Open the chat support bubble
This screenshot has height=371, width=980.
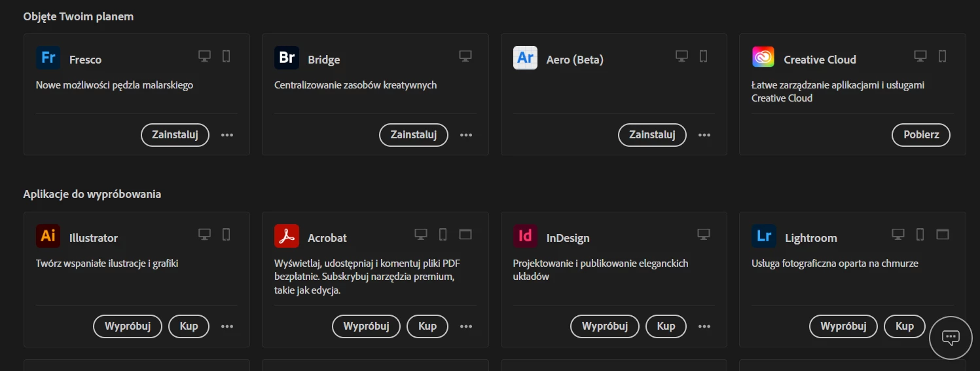[951, 337]
